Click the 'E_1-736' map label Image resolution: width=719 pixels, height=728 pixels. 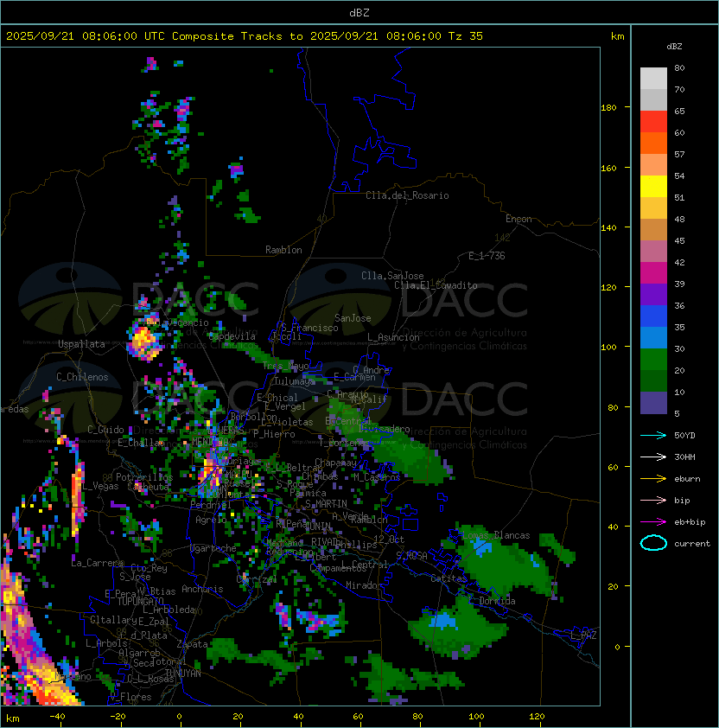pos(487,256)
